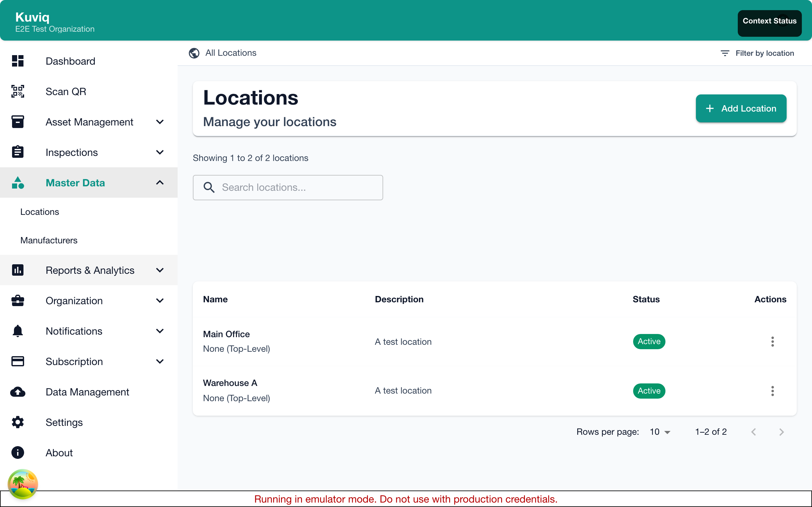Click the Inspections clipboard icon
The image size is (812, 507).
pos(18,151)
